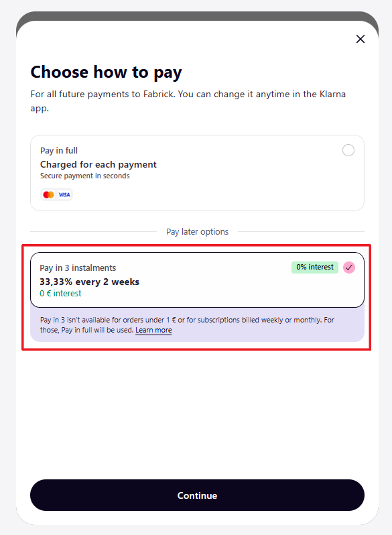Click the green '0 € interest' text

coord(60,294)
